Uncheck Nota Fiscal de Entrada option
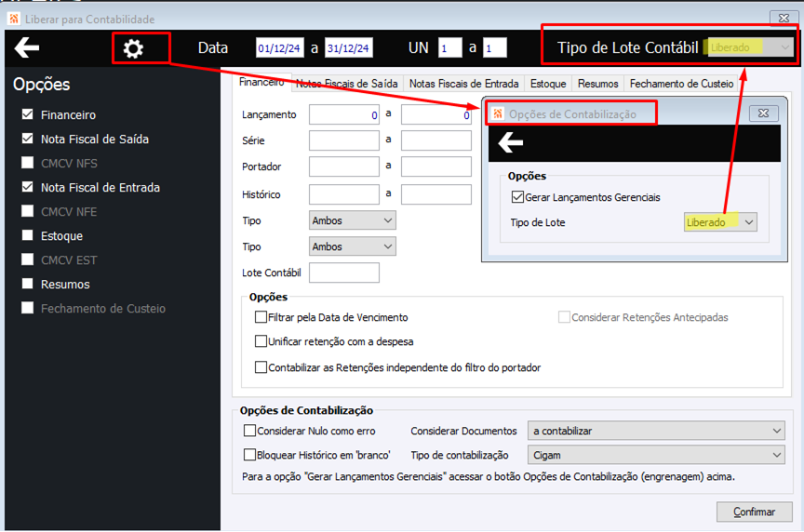Image resolution: width=804 pixels, height=532 pixels. click(x=28, y=187)
